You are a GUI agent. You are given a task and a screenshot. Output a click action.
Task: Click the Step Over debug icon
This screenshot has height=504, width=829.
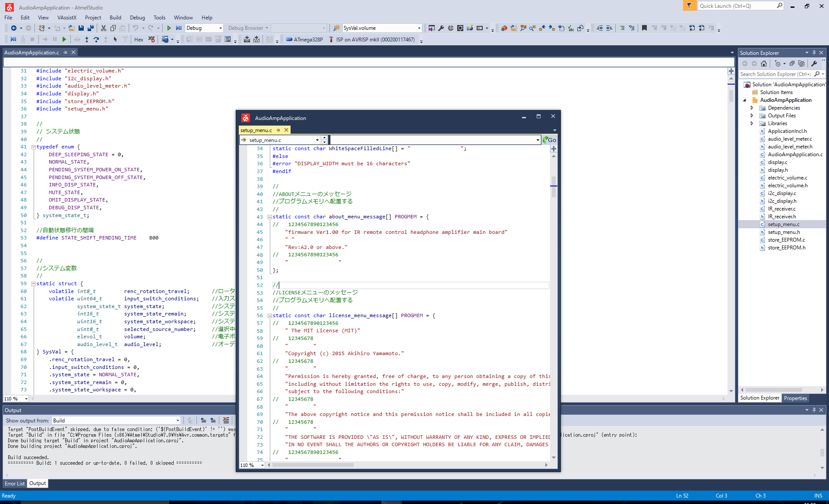pyautogui.click(x=96, y=39)
